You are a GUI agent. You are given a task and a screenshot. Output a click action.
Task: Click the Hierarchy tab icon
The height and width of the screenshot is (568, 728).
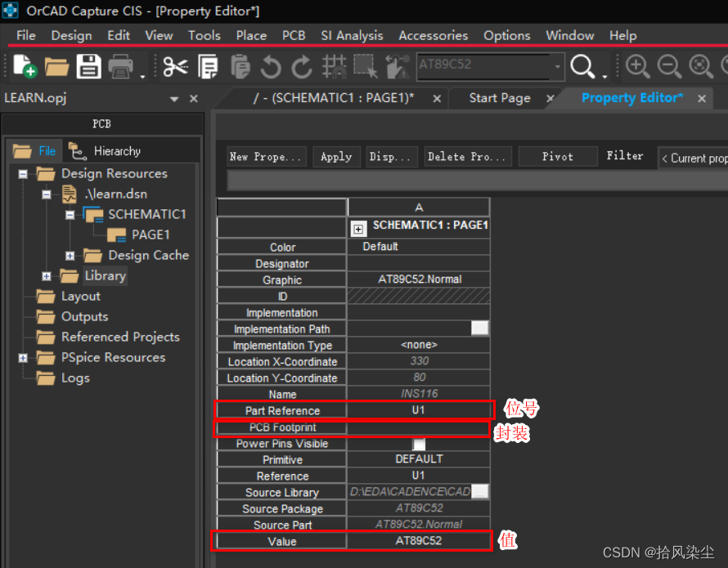tap(77, 151)
